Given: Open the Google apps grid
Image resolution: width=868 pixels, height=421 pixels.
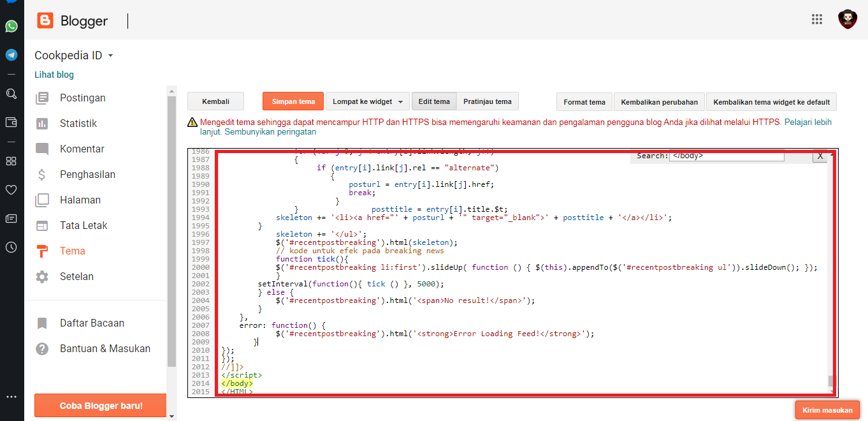Looking at the screenshot, I should [x=817, y=19].
